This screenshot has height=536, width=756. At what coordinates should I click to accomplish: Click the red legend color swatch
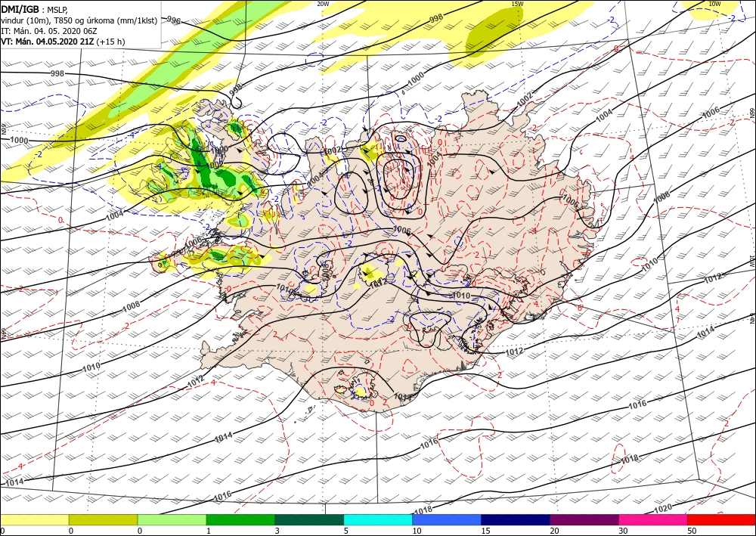721,519
